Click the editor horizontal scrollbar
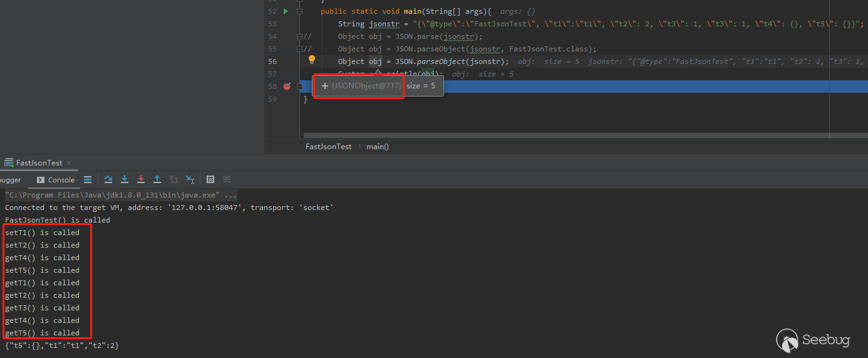Screen dimensions: 868x358 coord(564,135)
